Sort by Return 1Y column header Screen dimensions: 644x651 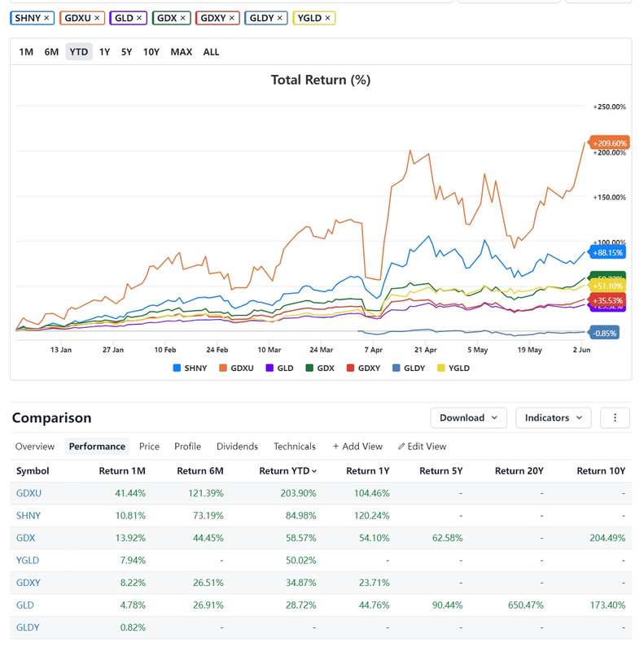368,471
